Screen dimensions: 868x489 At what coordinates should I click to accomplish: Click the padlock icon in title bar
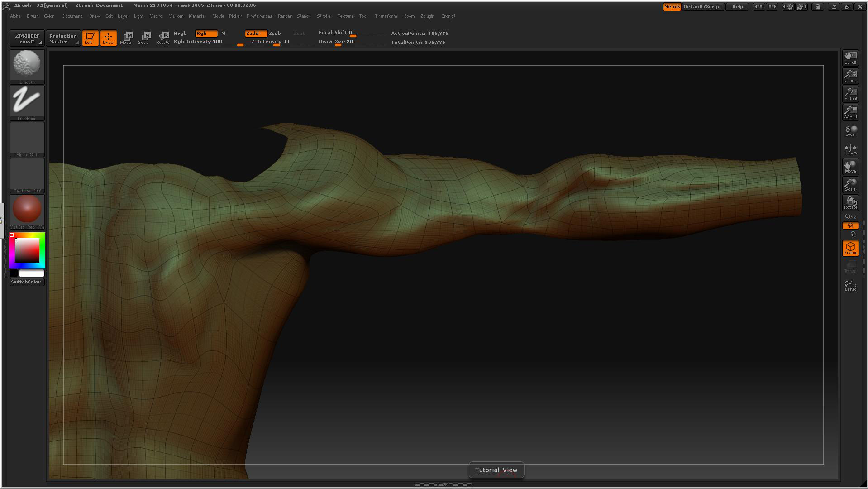tap(817, 7)
